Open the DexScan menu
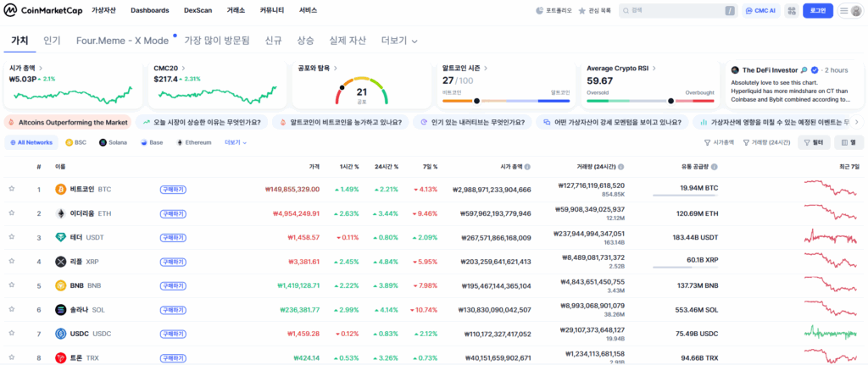 coord(198,10)
